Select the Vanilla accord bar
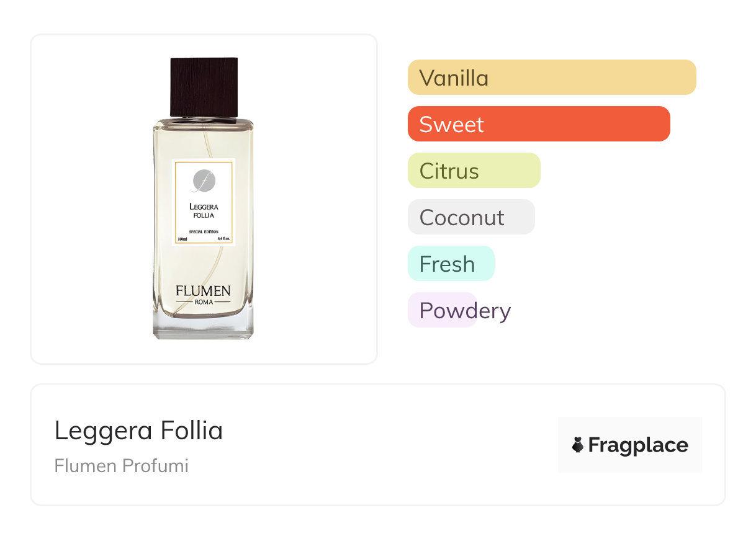 (551, 78)
